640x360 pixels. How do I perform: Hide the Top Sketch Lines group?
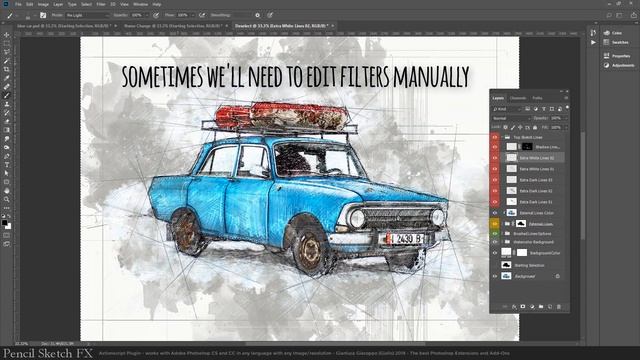click(495, 138)
